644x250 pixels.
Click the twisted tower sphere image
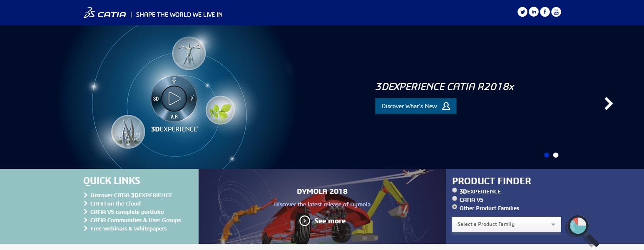[x=128, y=132]
